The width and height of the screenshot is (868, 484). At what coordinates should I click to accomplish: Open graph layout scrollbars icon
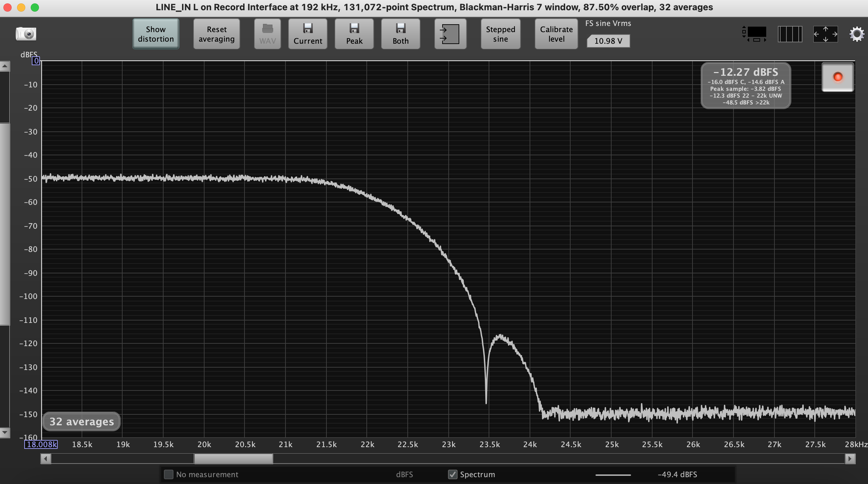[x=755, y=34]
